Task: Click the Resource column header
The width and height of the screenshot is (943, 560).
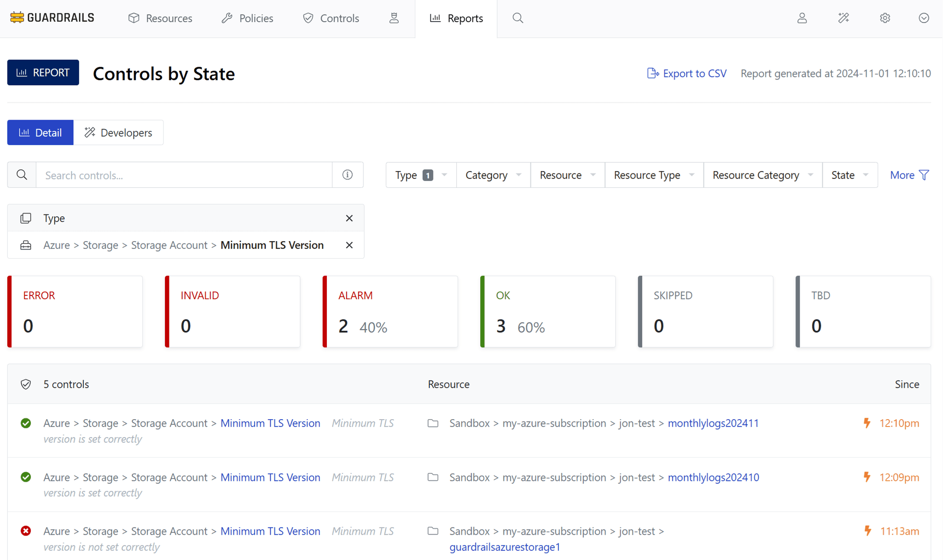Action: click(x=448, y=384)
